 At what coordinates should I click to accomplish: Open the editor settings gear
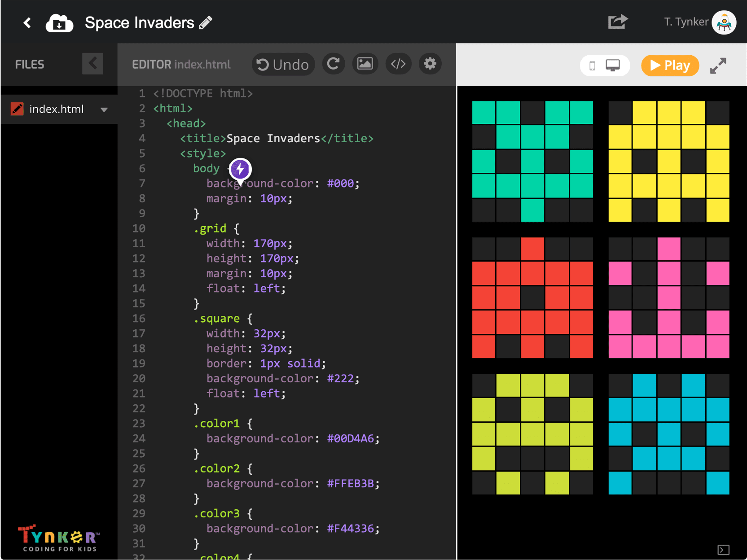pyautogui.click(x=430, y=64)
